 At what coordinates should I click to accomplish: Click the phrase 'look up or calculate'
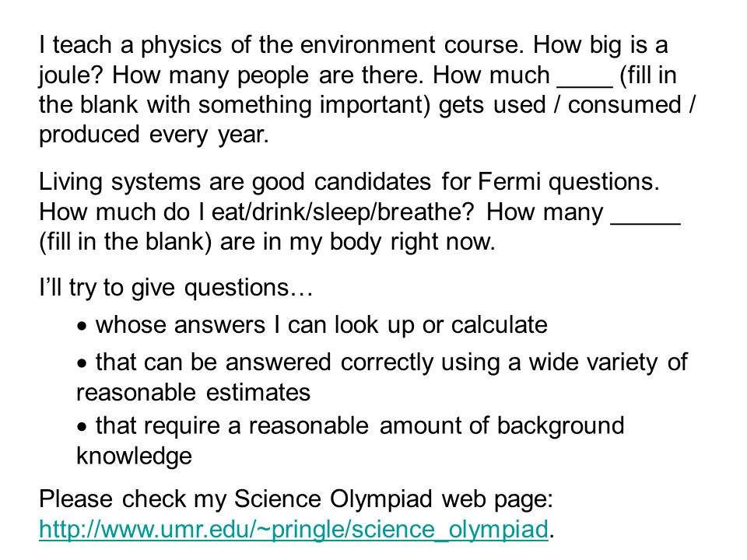(x=441, y=326)
